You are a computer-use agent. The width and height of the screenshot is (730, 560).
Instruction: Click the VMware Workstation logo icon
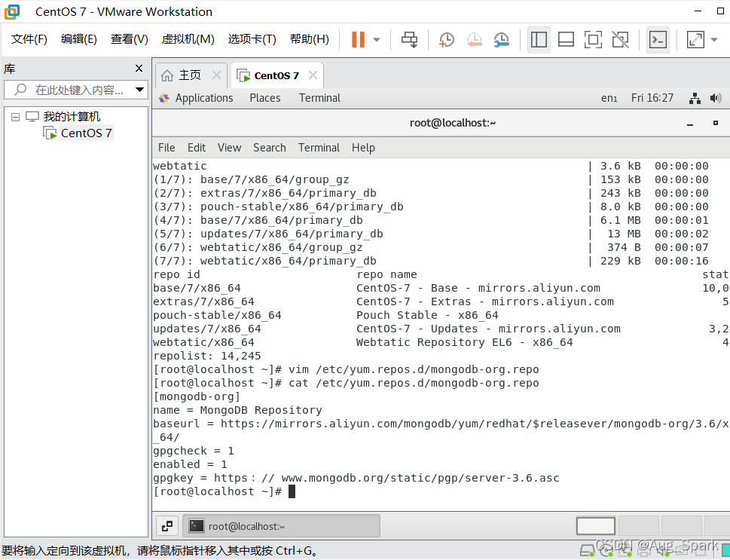click(x=12, y=11)
